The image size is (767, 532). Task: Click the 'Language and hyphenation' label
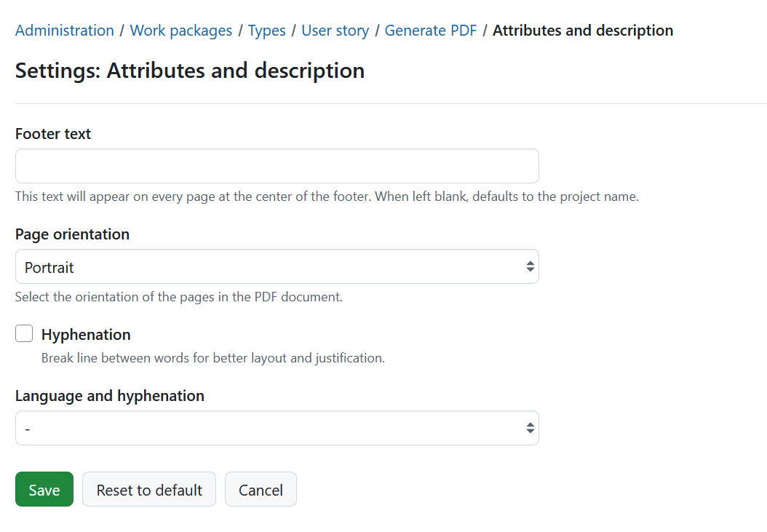[110, 395]
